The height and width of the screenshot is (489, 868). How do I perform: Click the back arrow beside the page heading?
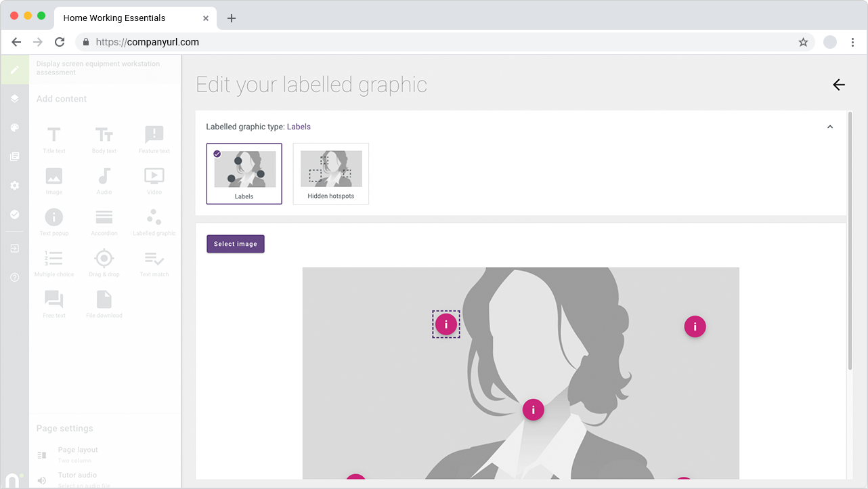pos(839,85)
